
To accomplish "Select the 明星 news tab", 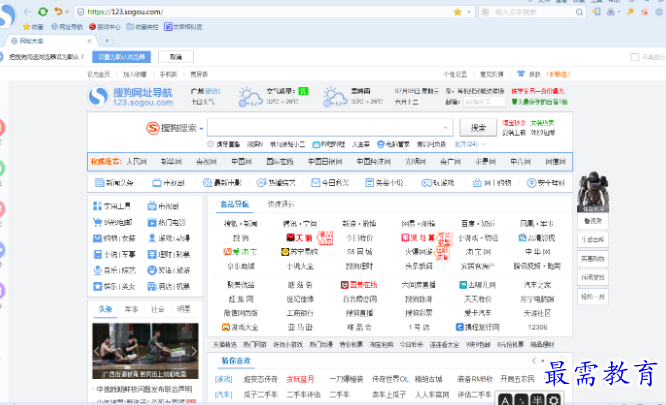I will tap(183, 309).
